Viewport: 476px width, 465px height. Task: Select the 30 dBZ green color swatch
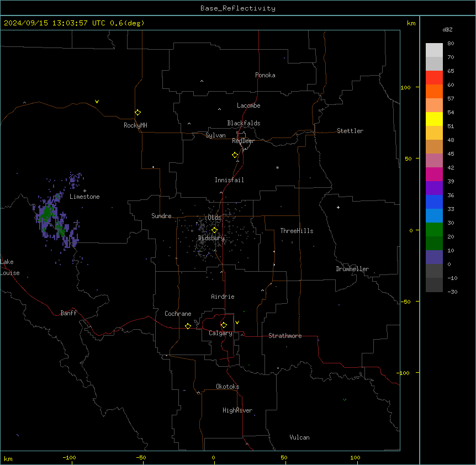(434, 230)
